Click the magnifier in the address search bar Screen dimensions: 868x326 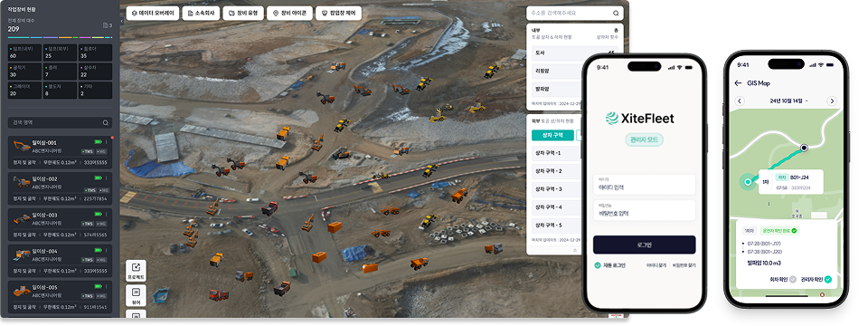[x=616, y=14]
